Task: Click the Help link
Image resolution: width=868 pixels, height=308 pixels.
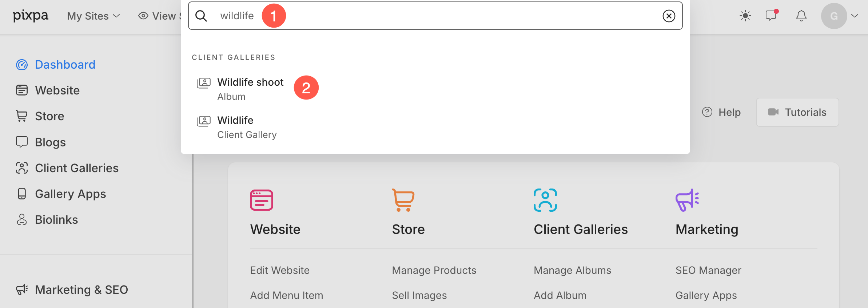Action: (x=721, y=112)
